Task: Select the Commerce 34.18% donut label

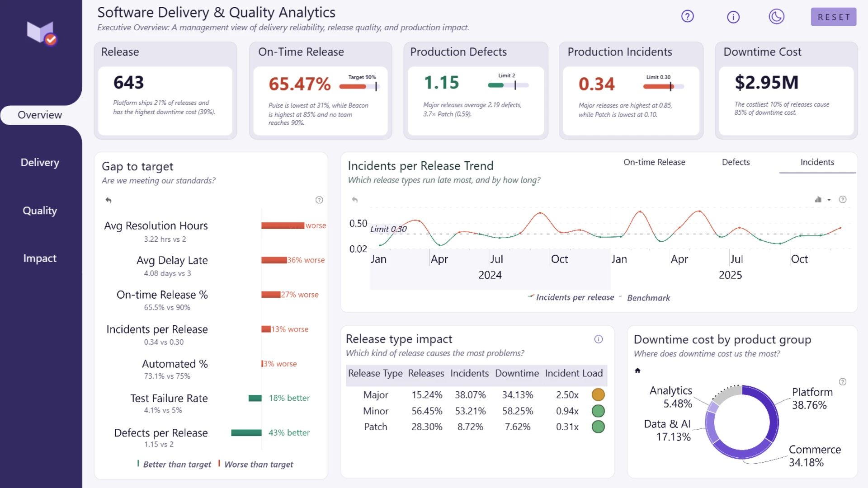Action: click(x=814, y=456)
